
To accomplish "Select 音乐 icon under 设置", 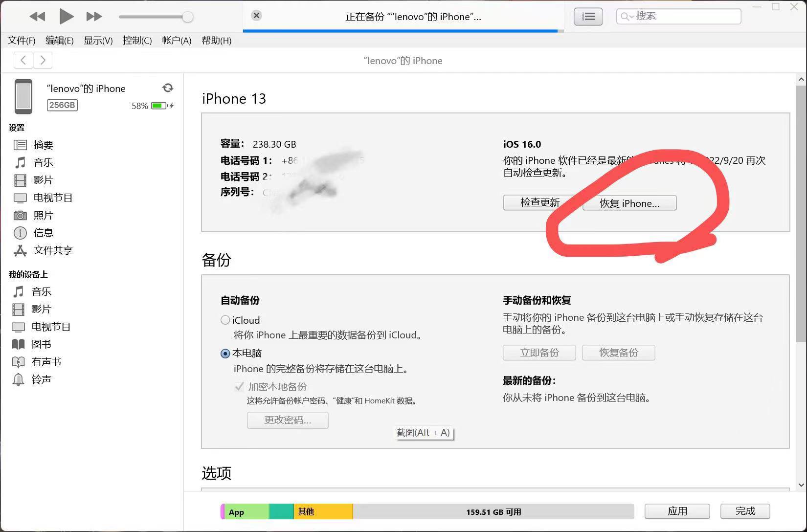I will [20, 162].
